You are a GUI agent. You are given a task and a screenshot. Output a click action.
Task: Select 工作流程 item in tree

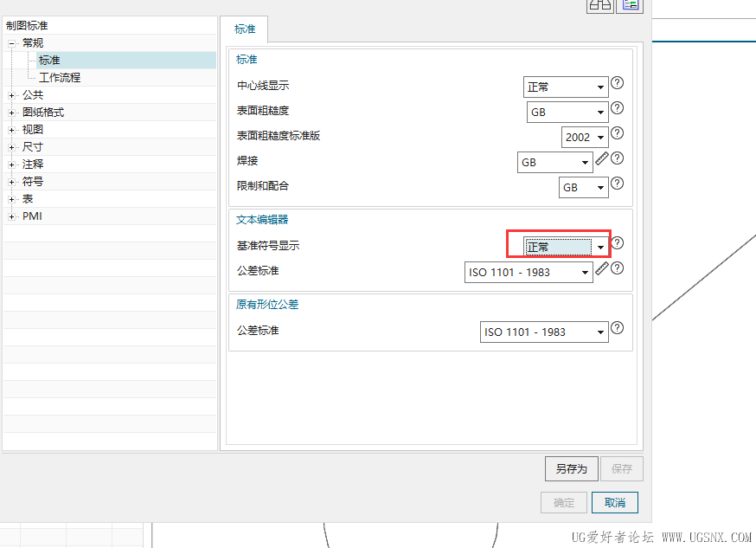tap(60, 78)
